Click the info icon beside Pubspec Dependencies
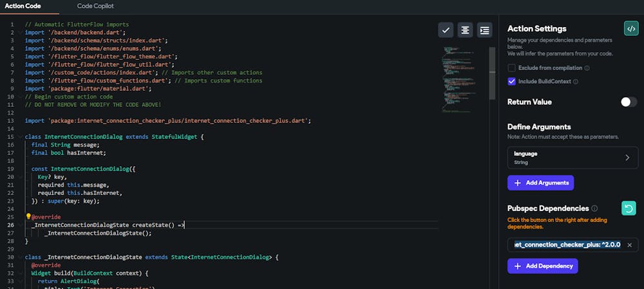The width and height of the screenshot is (644, 289). tap(594, 209)
